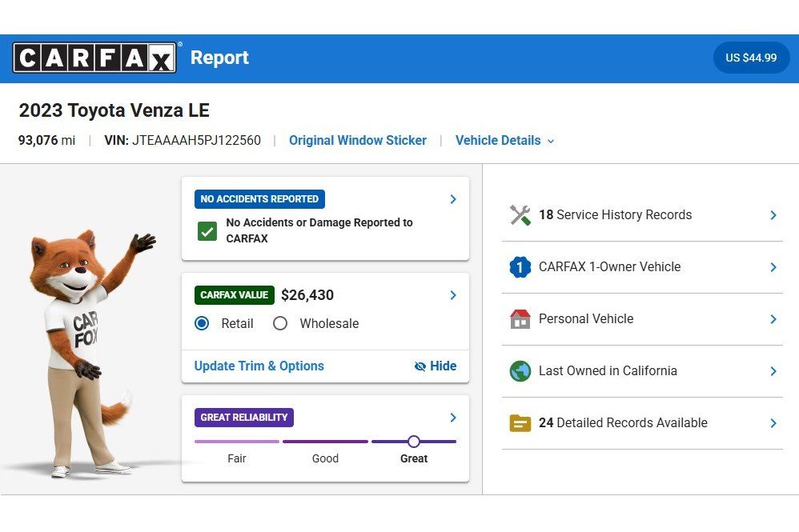799x532 pixels.
Task: Expand the Vehicle Details dropdown
Action: point(504,141)
